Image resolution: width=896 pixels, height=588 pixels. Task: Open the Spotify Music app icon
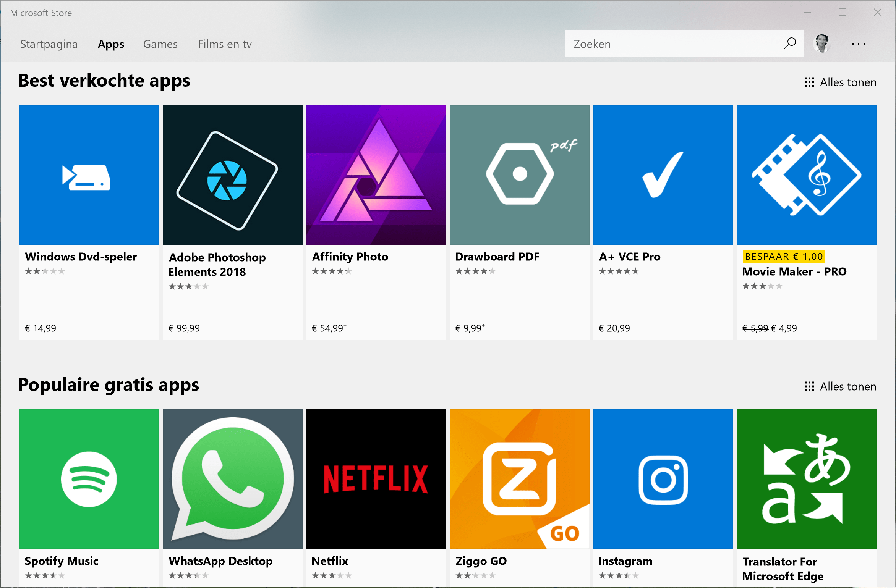[x=89, y=479]
